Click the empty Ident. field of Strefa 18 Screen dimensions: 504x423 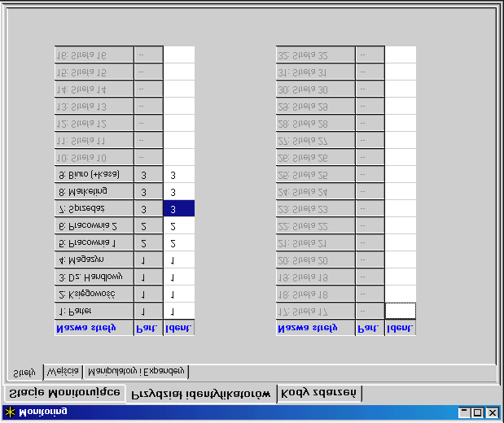point(401,294)
